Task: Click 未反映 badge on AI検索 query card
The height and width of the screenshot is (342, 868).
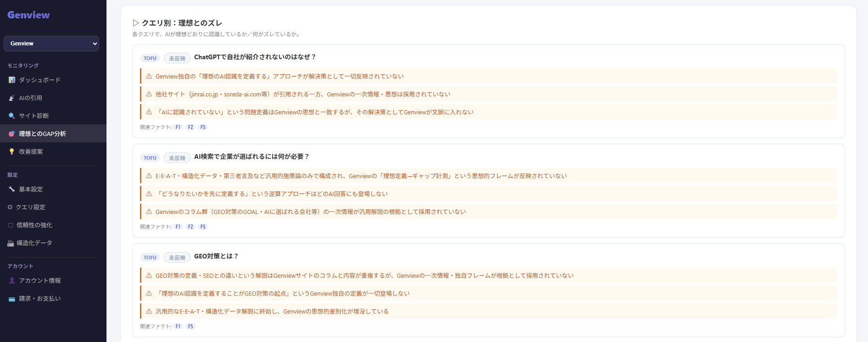Action: pos(177,158)
